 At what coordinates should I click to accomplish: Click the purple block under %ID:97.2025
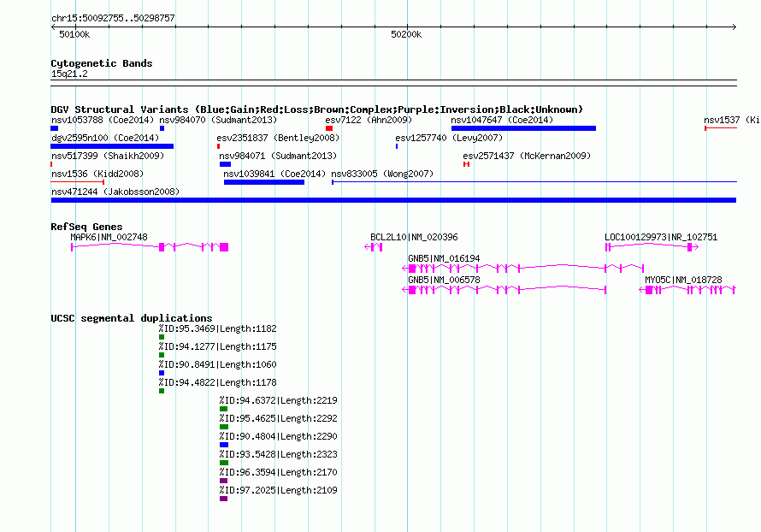pyautogui.click(x=224, y=499)
